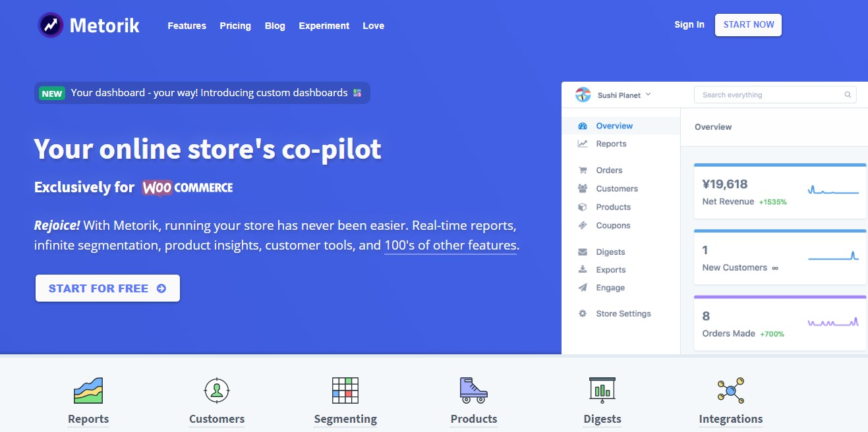Click the Orders cart icon
868x432 pixels.
click(x=583, y=170)
